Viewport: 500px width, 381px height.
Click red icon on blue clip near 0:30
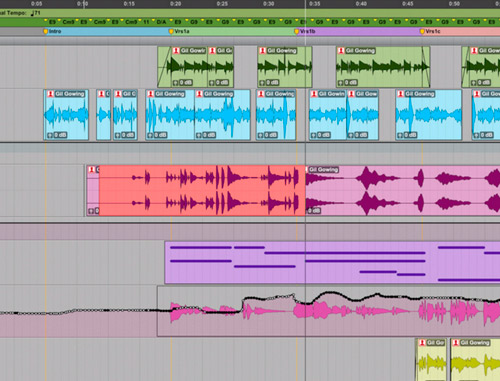261,94
